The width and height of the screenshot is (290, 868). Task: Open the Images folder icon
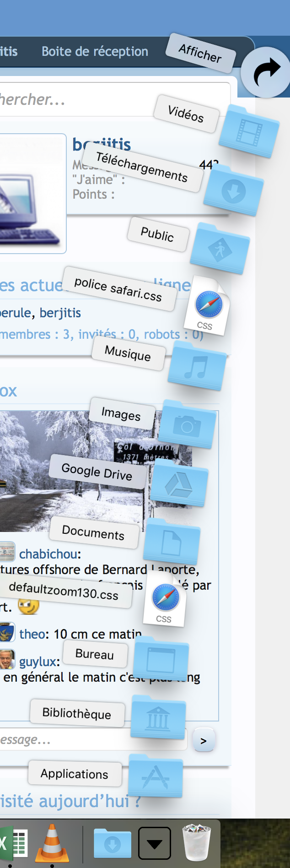click(x=188, y=425)
